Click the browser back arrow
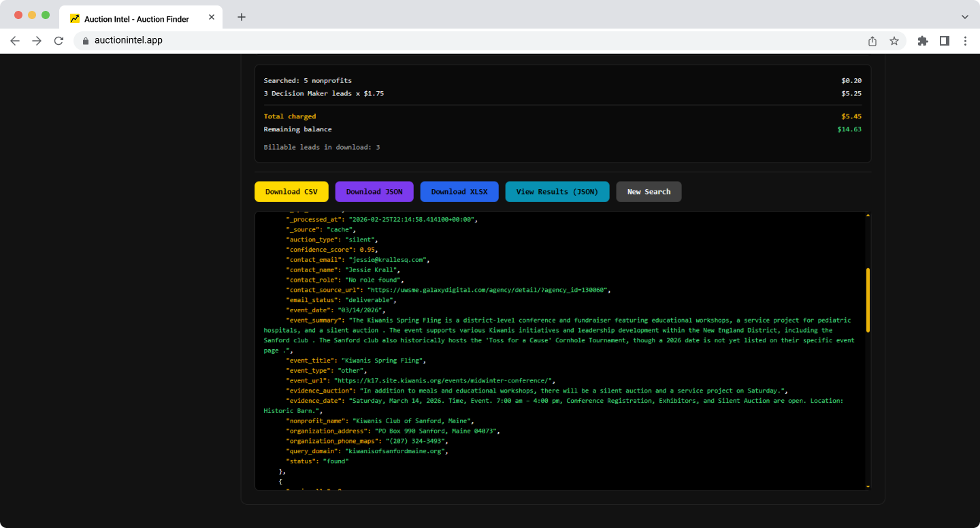The image size is (980, 528). tap(15, 41)
